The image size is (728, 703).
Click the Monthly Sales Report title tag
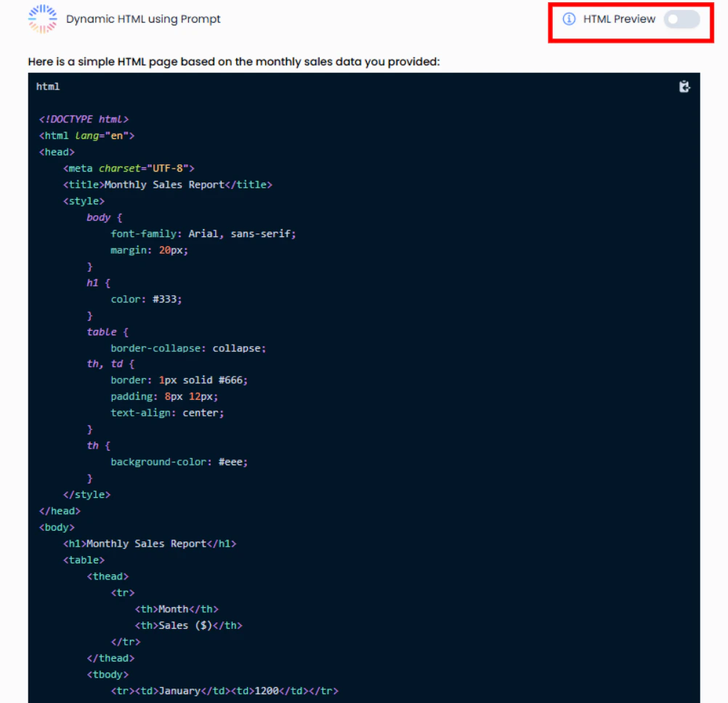point(168,184)
